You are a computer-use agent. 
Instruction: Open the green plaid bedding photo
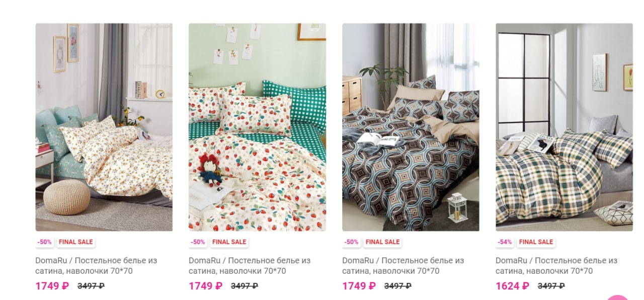click(564, 127)
